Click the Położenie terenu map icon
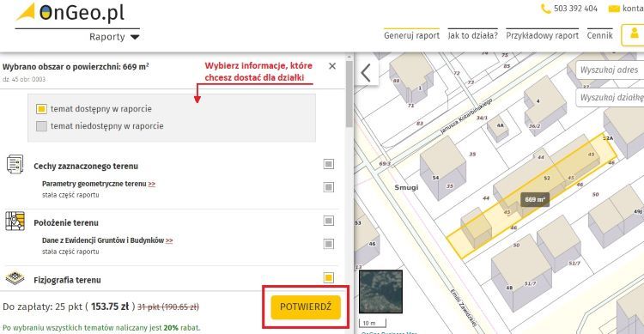 point(15,221)
